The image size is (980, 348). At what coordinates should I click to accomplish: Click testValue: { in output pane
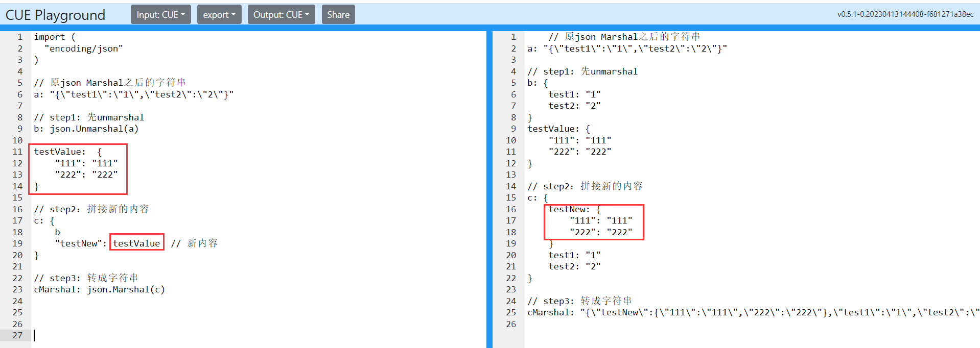[x=559, y=129]
